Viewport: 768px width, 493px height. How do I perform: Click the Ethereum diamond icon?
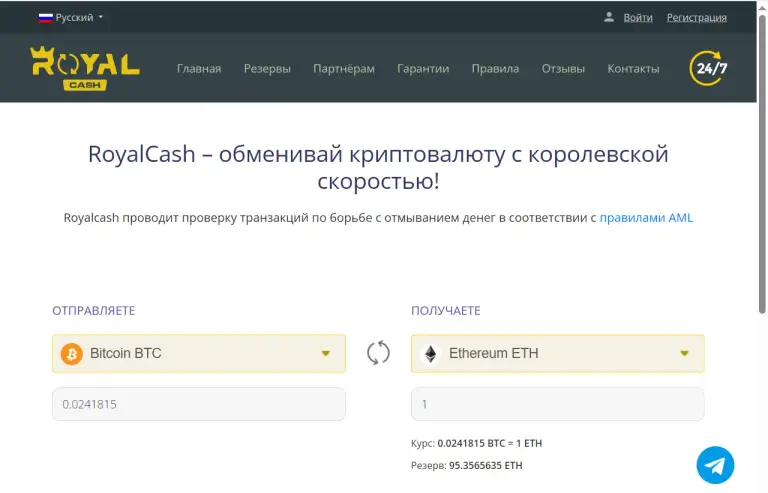pos(431,353)
